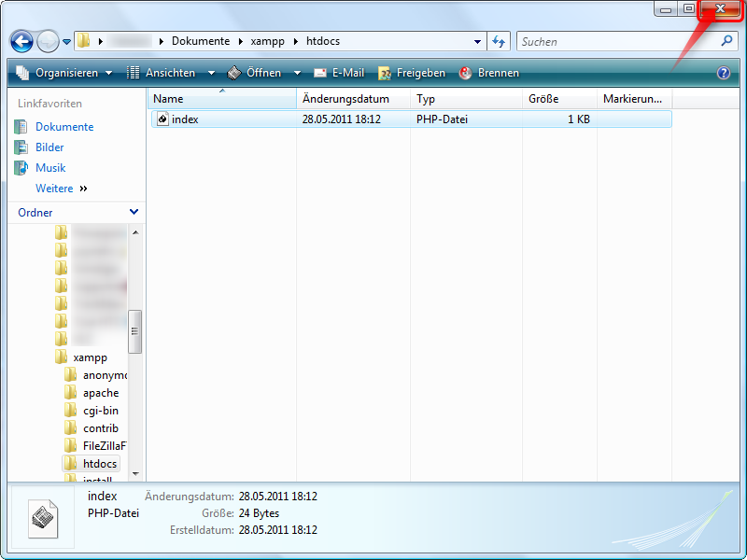Select xampp in the address breadcrumb

267,41
